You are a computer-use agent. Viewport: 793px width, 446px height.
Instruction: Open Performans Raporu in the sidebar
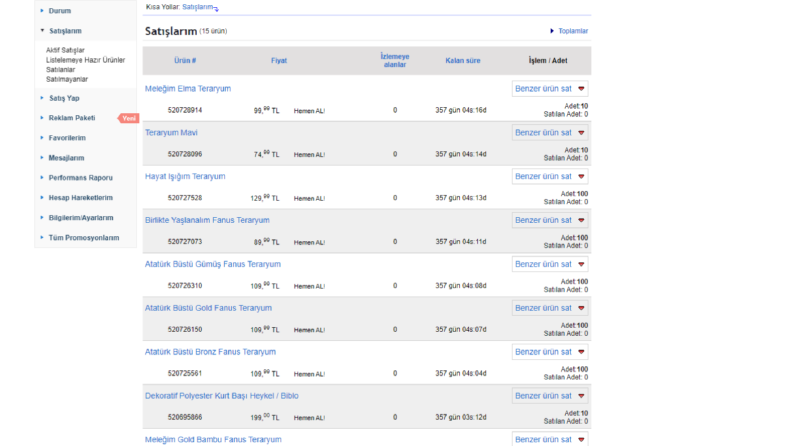tap(80, 177)
